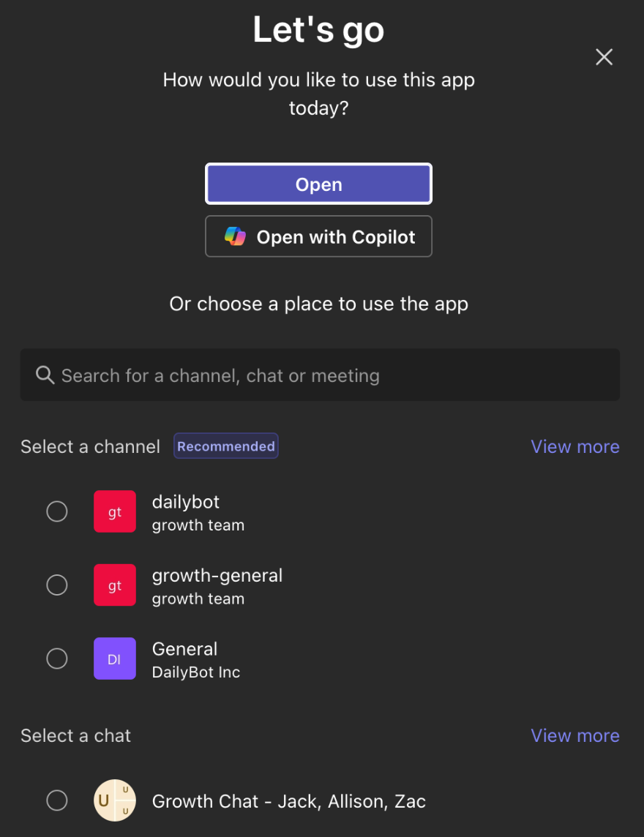This screenshot has width=644, height=837.
Task: Click the Copilot logo icon
Action: click(x=235, y=236)
